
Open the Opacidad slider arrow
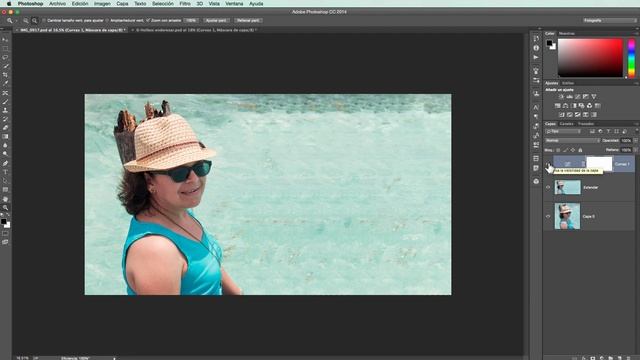tap(636, 140)
